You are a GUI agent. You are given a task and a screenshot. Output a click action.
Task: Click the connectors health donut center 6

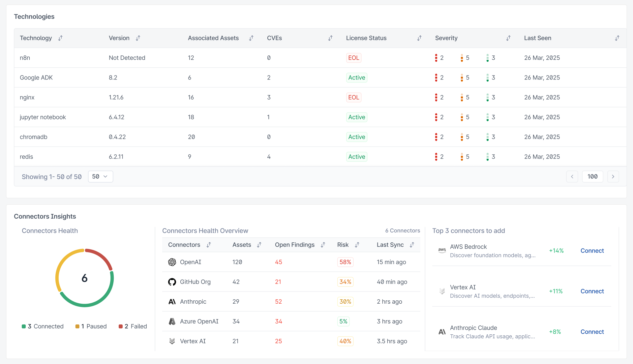coord(85,278)
